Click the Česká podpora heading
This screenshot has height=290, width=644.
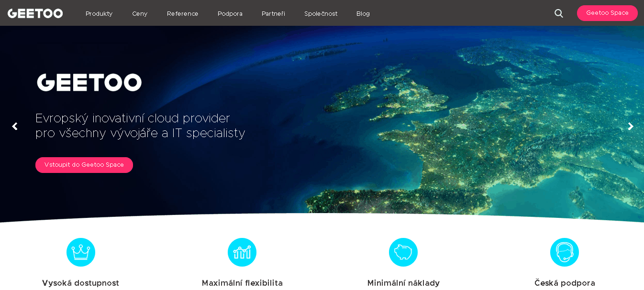point(565,283)
